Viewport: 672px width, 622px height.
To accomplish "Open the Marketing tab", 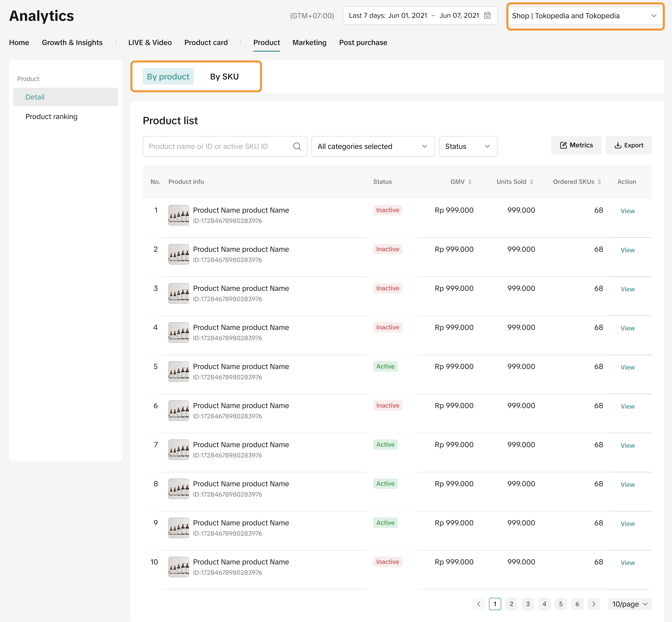I will (x=309, y=43).
